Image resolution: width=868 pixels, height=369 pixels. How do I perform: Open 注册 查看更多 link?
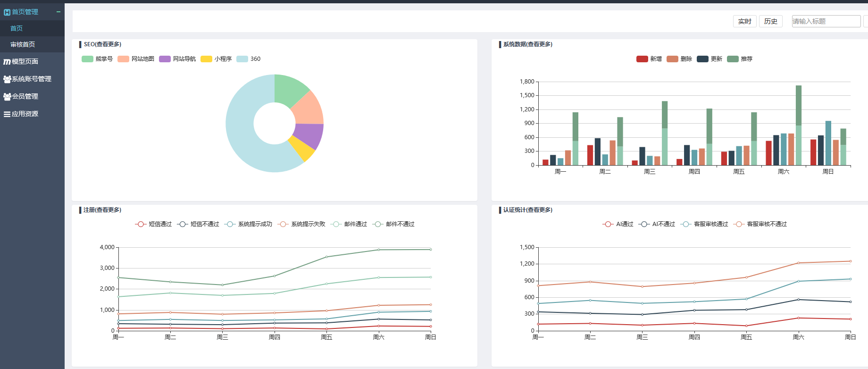108,210
